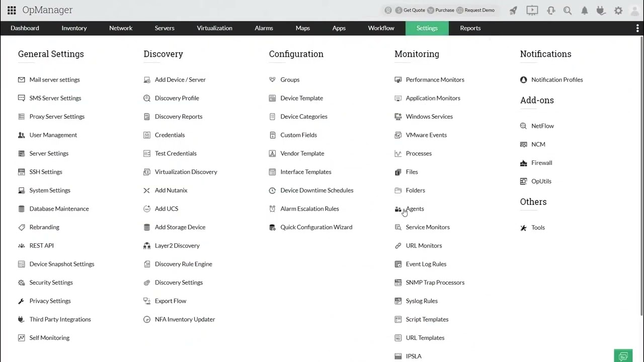
Task: Open the Device Template link
Action: pyautogui.click(x=302, y=98)
